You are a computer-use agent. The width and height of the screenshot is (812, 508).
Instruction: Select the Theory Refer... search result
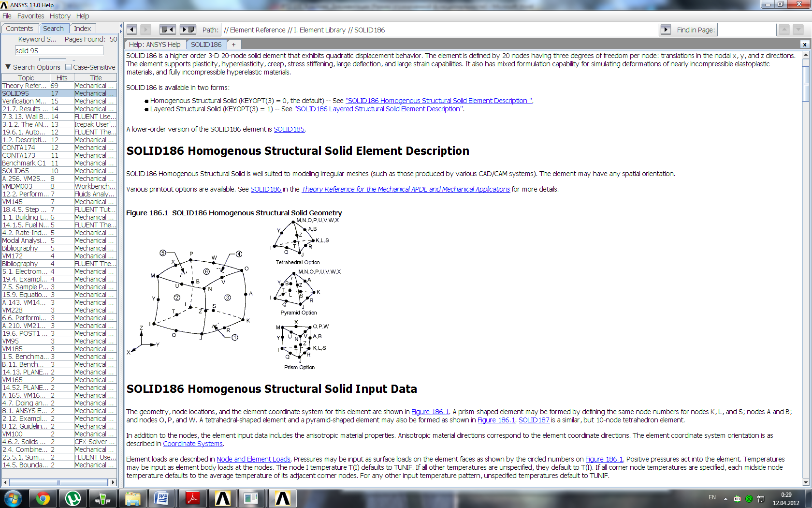pyautogui.click(x=59, y=86)
